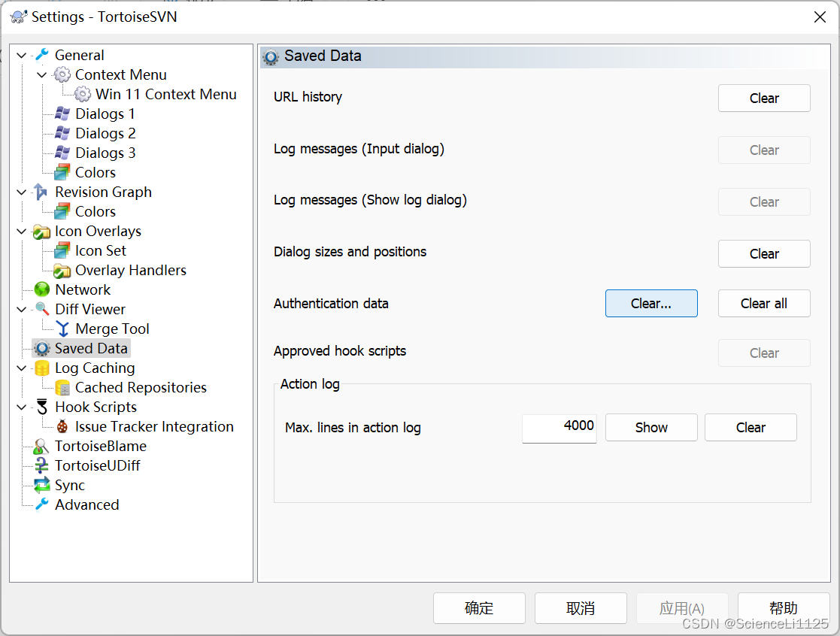Click the Win 11 Context Menu gear icon

pos(83,94)
